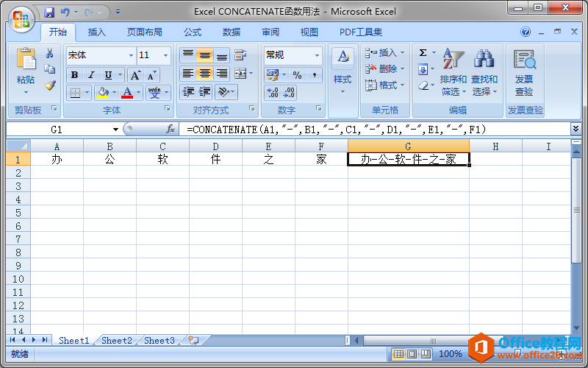Turn on wrap text

point(240,55)
